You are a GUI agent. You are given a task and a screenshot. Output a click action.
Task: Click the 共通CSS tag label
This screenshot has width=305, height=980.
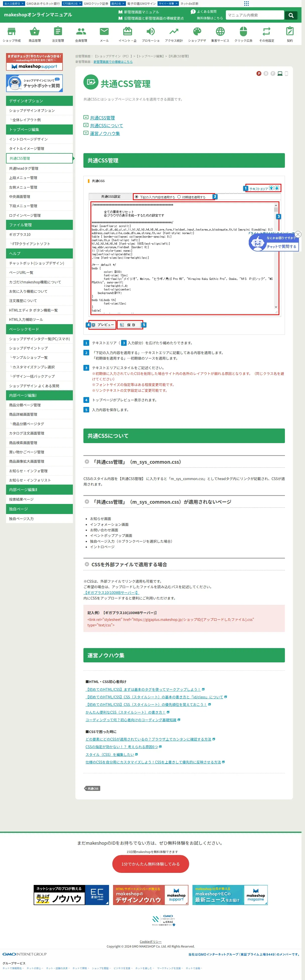click(x=92, y=789)
